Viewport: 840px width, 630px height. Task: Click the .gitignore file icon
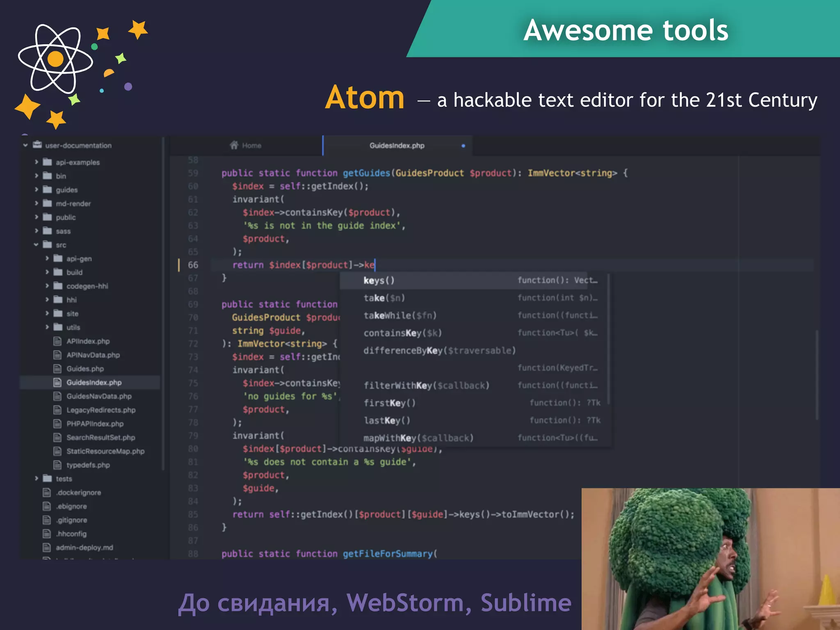[47, 520]
